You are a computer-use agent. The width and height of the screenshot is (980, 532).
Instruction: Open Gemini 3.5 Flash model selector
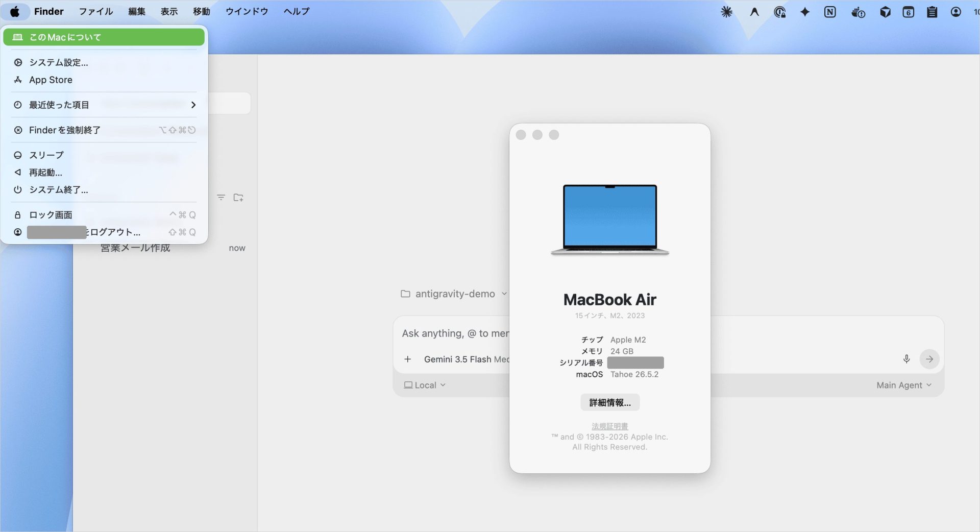point(467,359)
